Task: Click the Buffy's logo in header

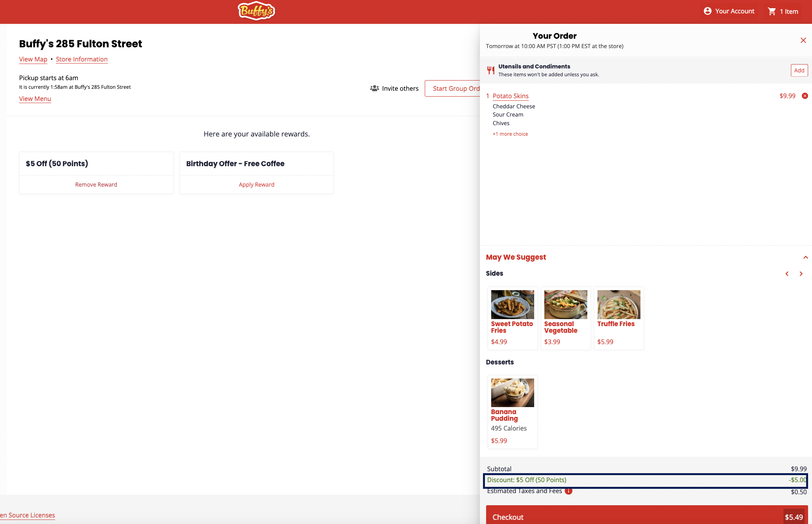Action: click(256, 11)
